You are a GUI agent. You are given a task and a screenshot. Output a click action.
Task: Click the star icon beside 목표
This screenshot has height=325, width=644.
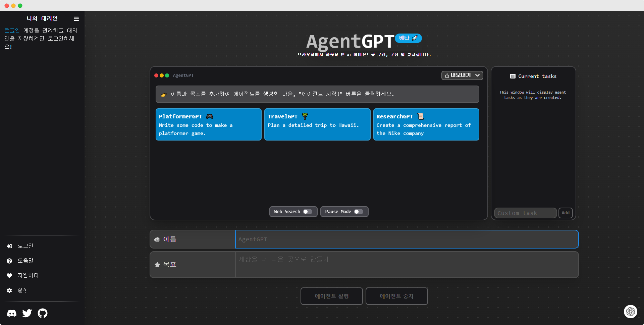click(157, 265)
